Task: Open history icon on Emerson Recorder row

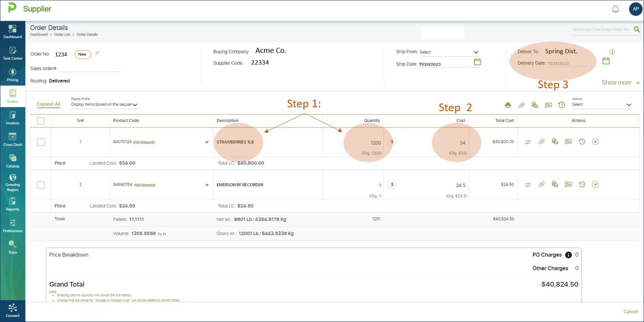Action: tap(582, 184)
